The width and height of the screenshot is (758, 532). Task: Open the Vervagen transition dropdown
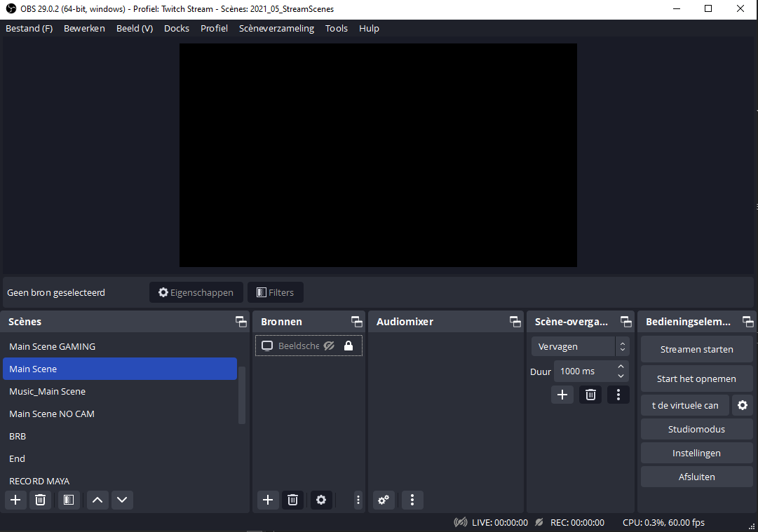click(x=580, y=346)
